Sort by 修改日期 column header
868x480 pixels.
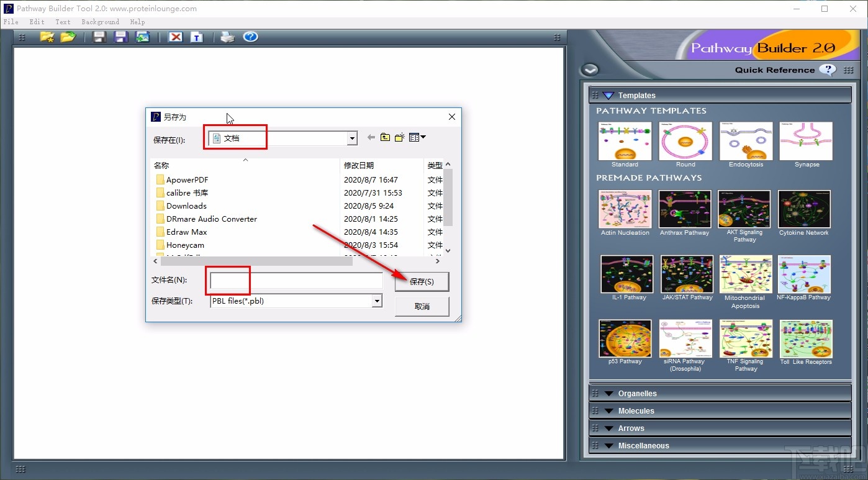tap(382, 165)
